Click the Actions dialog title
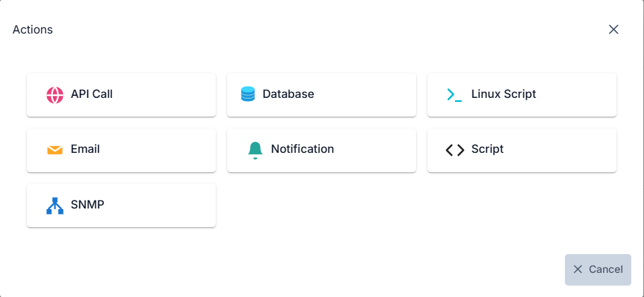The image size is (644, 297). pyautogui.click(x=33, y=29)
